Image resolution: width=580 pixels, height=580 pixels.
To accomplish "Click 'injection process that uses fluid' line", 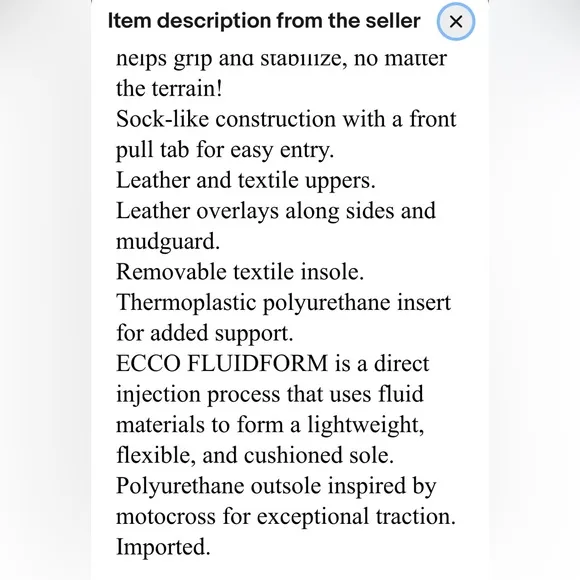I will (270, 394).
